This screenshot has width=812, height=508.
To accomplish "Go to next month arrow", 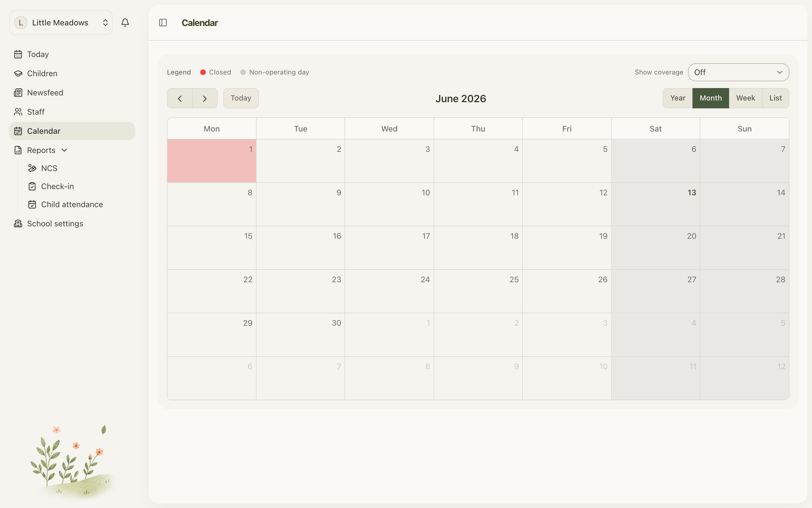I will [205, 98].
